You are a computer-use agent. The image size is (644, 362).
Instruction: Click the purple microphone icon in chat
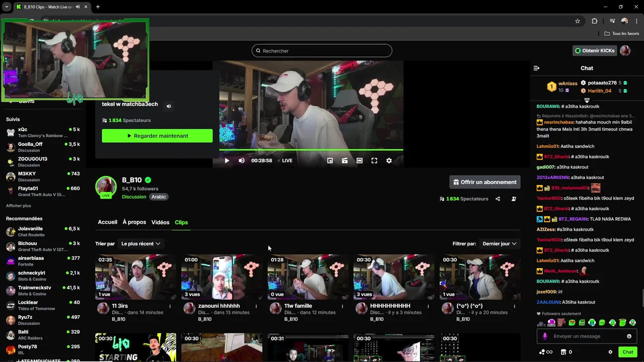tap(545, 336)
